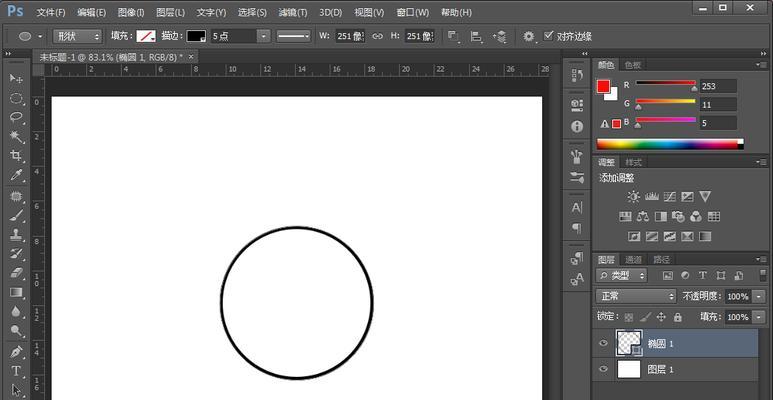773x400 pixels.
Task: Add a Levels adjustment
Action: [x=652, y=197]
